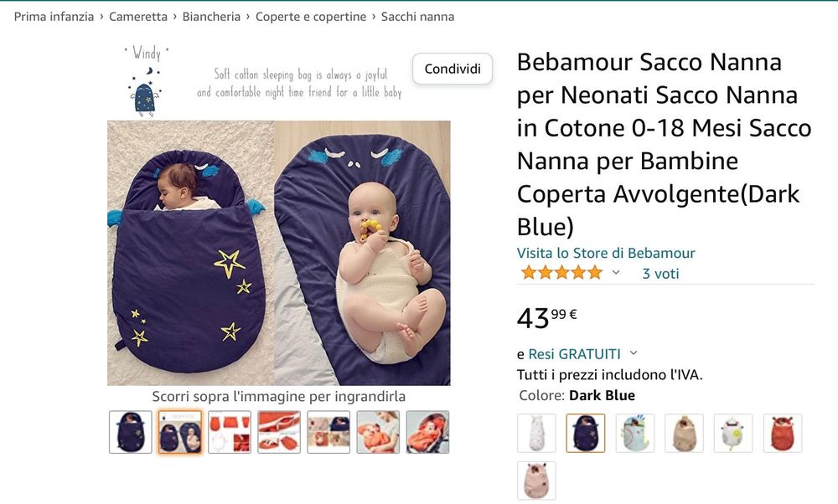The width and height of the screenshot is (838, 504).
Task: Choose the beige bear color swatch
Action: [684, 433]
